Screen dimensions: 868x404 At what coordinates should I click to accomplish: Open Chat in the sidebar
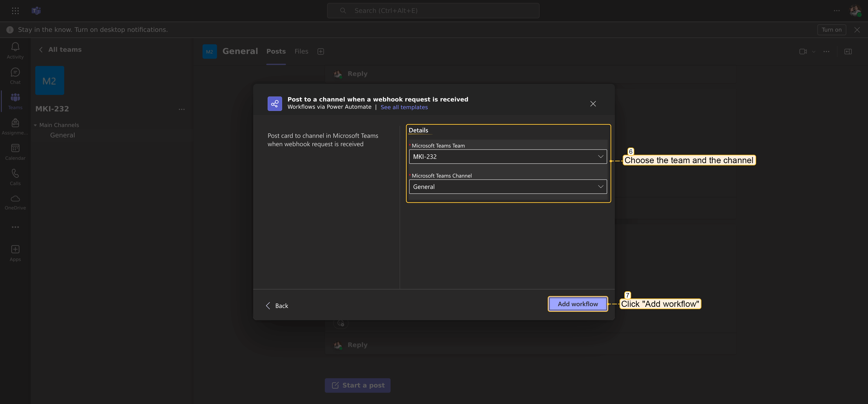[15, 75]
